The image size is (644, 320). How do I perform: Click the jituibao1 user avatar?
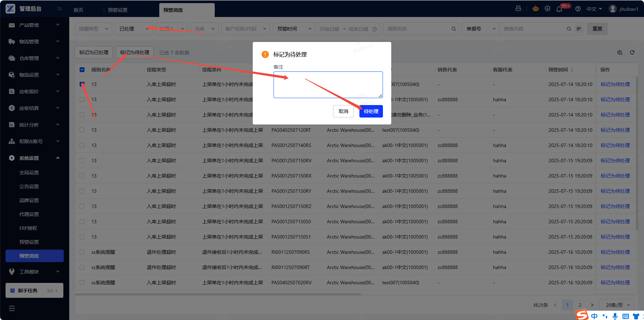tap(613, 9)
